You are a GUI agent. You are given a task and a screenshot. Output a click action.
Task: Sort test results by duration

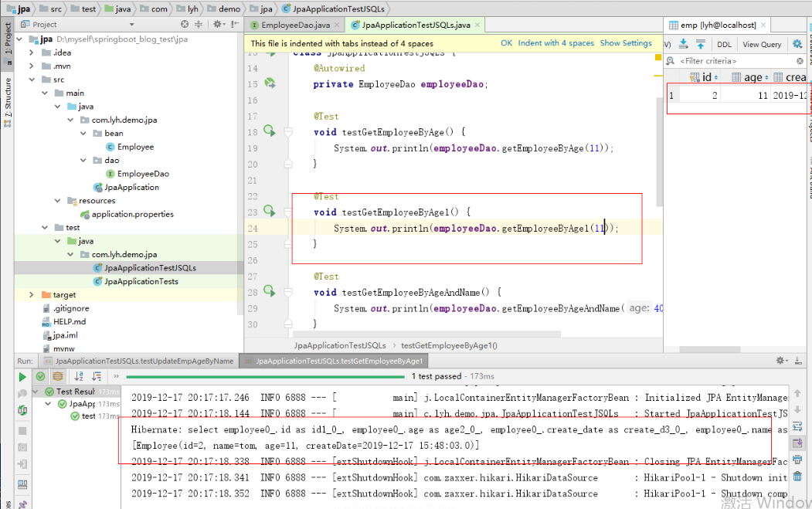coord(97,376)
